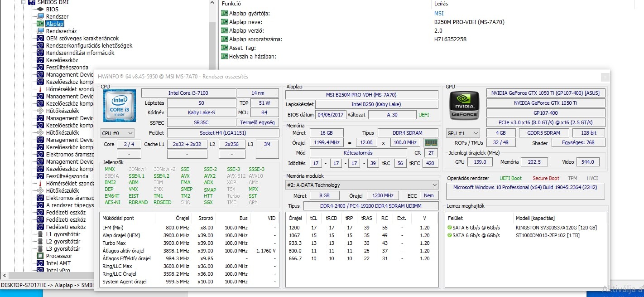Open the MSI manufacturer link
644x297 pixels.
pos(439,14)
